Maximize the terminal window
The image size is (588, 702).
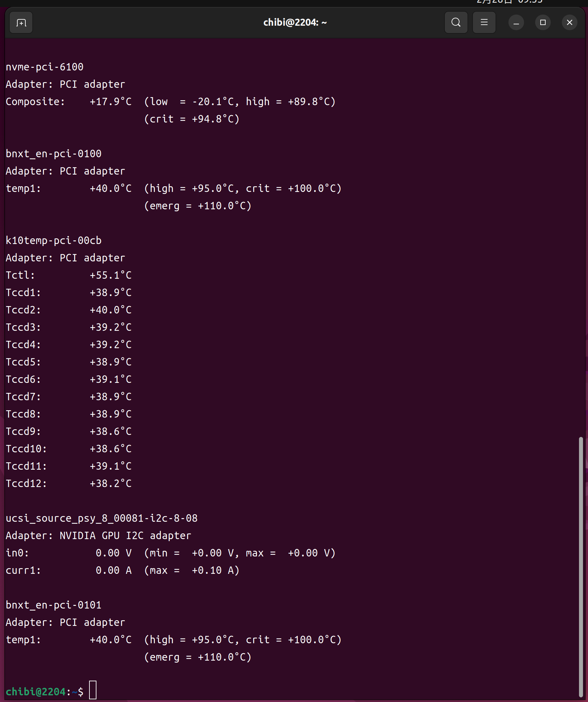543,23
